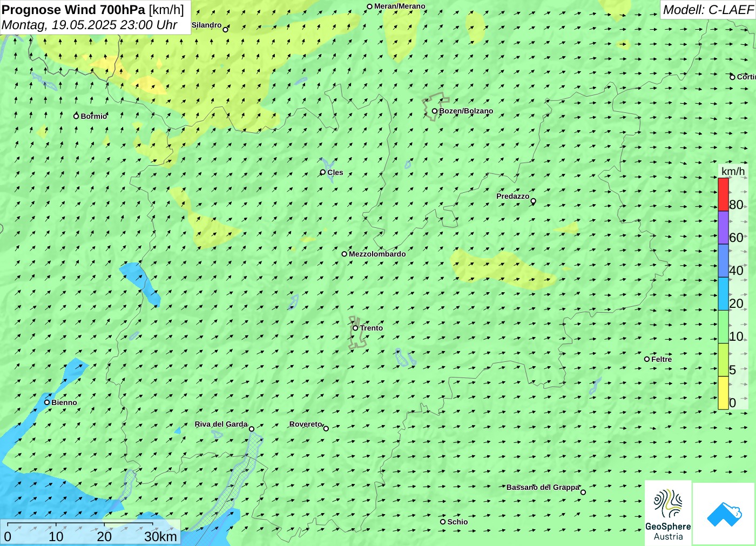Click the light green 10 km/h swatch

point(723,327)
